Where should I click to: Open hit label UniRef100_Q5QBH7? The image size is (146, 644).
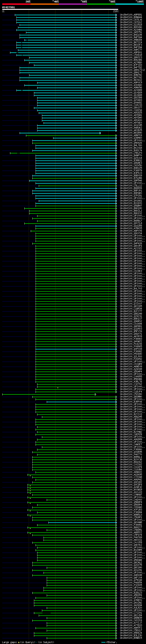[131, 206]
